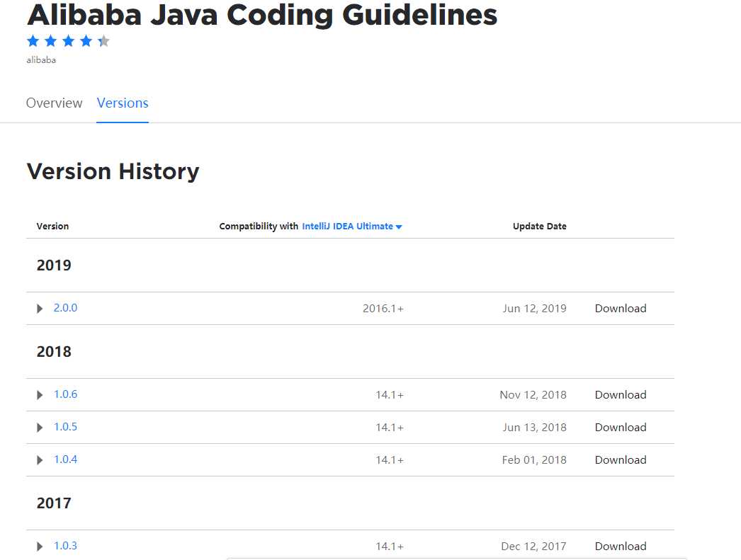Open the Overview tab
This screenshot has width=741, height=560.
click(54, 103)
